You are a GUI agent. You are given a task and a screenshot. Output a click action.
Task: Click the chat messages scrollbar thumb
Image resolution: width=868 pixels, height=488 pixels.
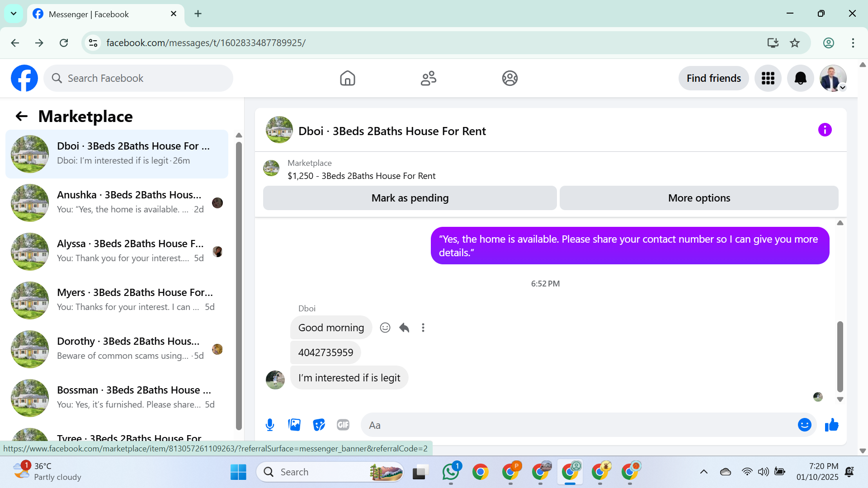(840, 357)
